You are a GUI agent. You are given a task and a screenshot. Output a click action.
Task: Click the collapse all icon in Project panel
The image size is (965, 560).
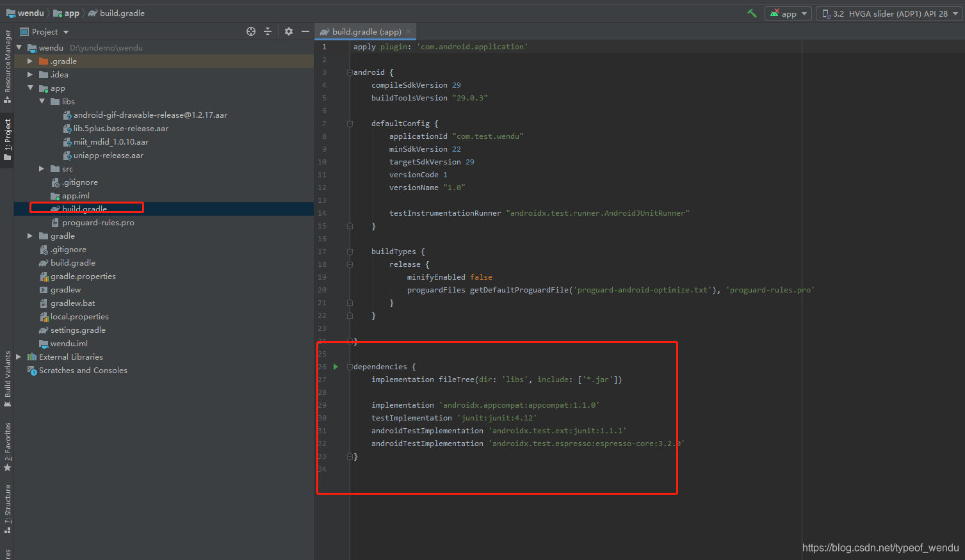click(x=268, y=31)
